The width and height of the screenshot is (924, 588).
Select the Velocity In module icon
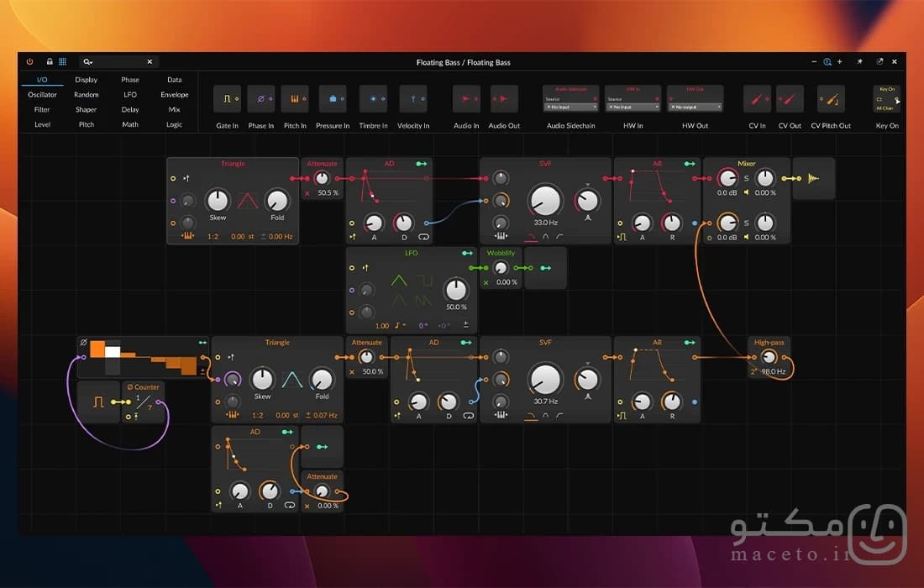point(413,99)
